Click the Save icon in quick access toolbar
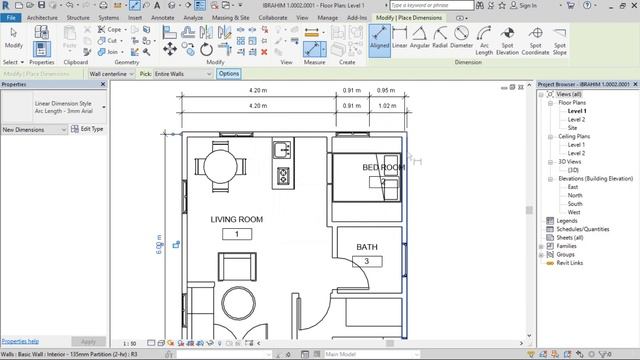Image resolution: width=640 pixels, height=360 pixels. 41,5
